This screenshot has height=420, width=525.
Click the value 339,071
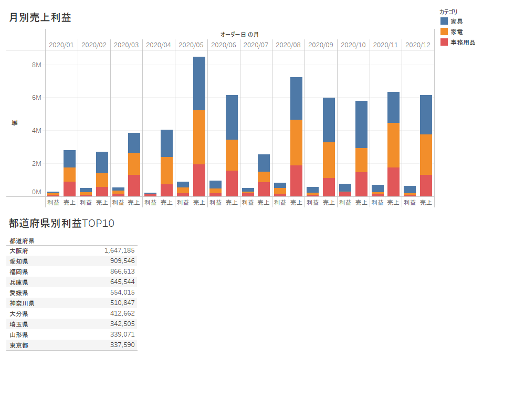pyautogui.click(x=122, y=334)
